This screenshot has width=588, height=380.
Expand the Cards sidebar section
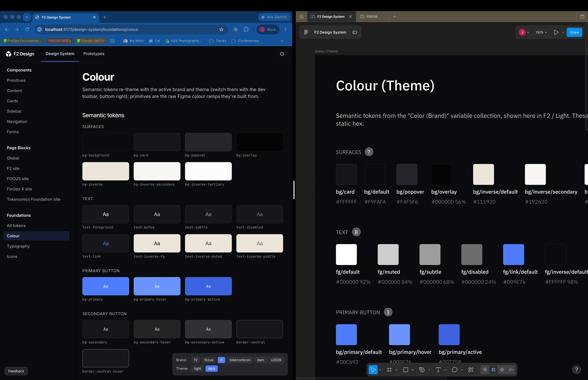pos(36,101)
